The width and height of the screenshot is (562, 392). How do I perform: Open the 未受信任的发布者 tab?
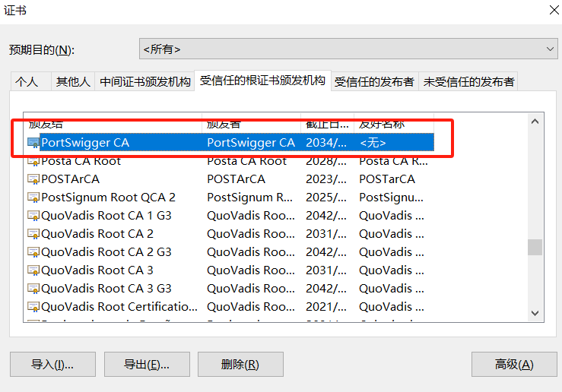click(x=468, y=82)
